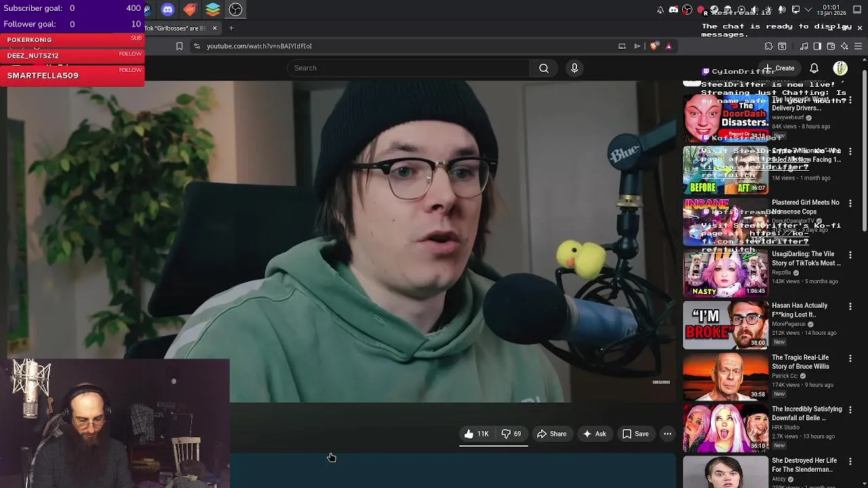Open a new browser tab

coord(231,28)
